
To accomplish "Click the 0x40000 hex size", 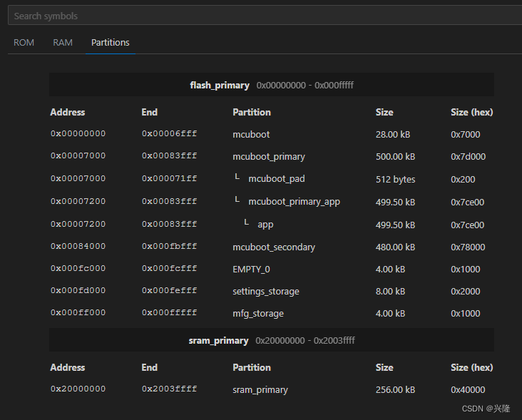I will point(468,390).
